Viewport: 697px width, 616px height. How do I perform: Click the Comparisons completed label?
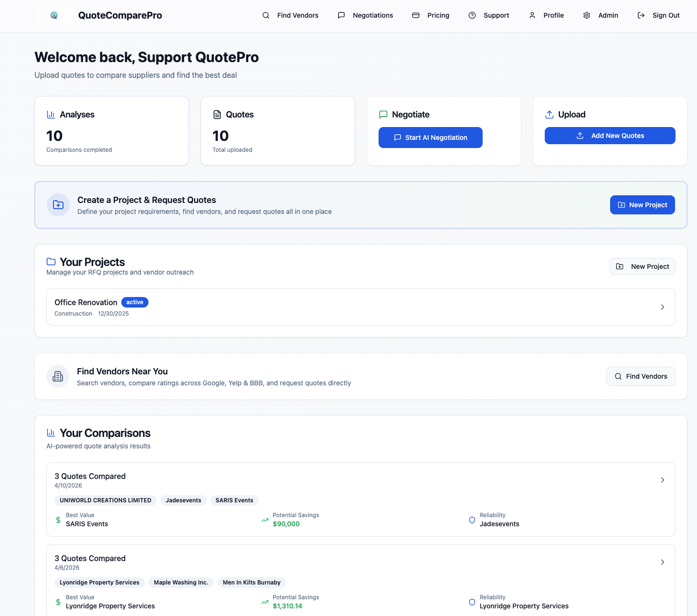point(79,150)
